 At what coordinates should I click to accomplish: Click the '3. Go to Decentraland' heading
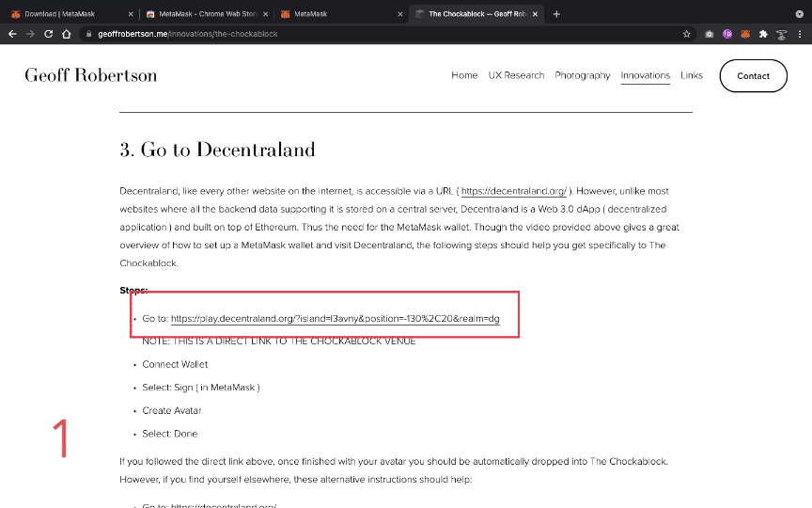[217, 150]
